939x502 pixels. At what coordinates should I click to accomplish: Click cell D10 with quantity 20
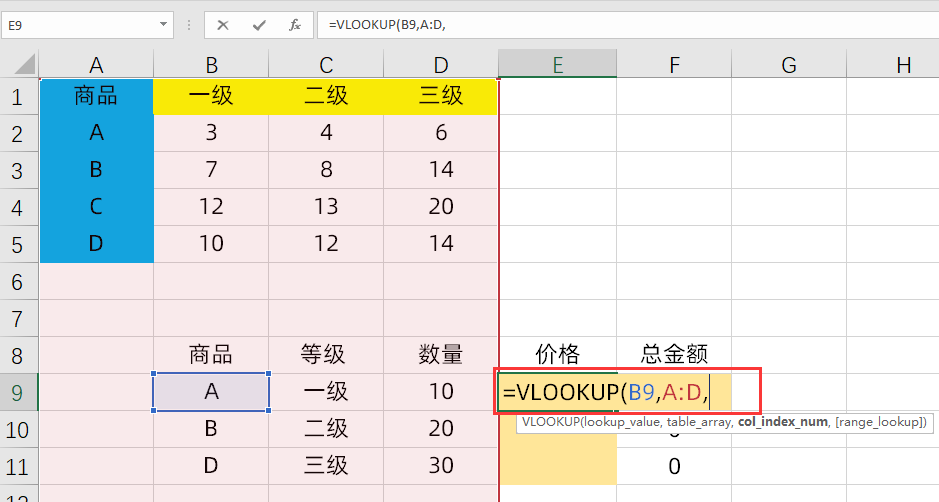[441, 430]
